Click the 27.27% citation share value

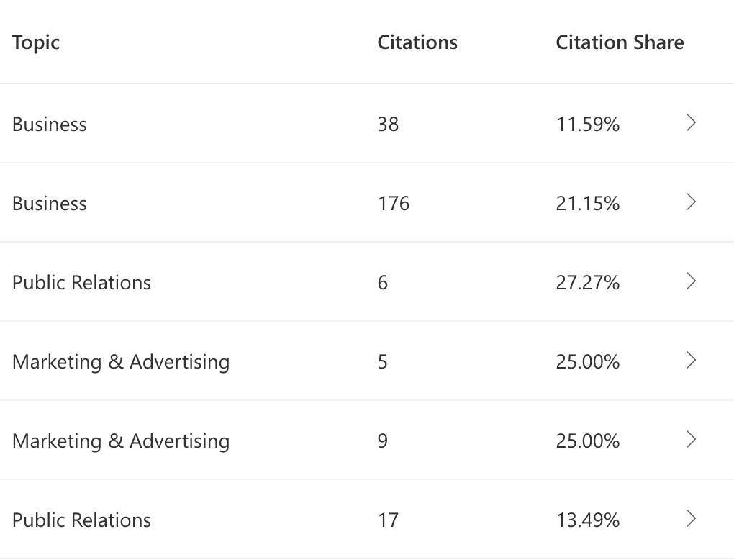point(588,283)
